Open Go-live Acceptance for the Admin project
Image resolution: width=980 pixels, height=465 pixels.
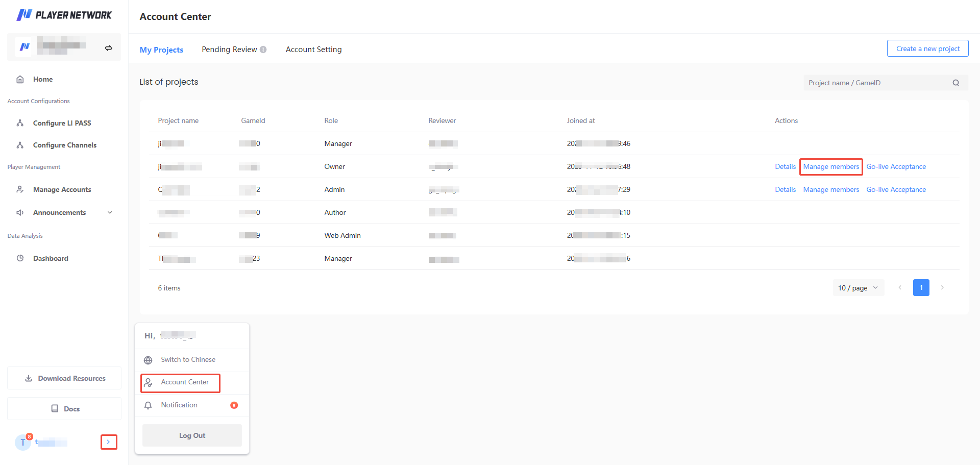[896, 189]
